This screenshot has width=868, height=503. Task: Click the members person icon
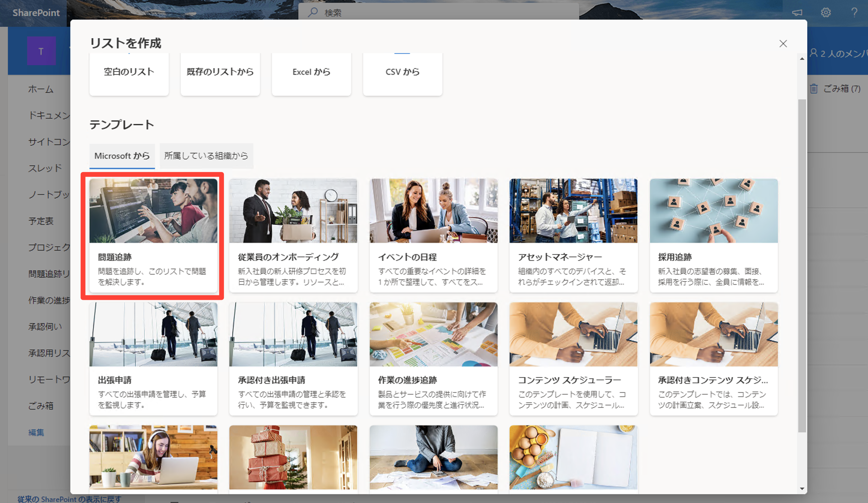tap(814, 53)
